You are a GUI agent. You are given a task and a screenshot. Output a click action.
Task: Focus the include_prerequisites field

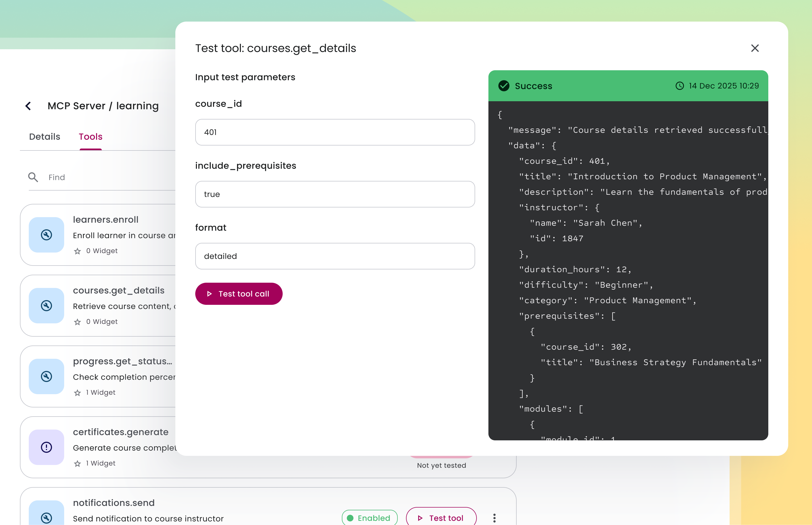(335, 194)
